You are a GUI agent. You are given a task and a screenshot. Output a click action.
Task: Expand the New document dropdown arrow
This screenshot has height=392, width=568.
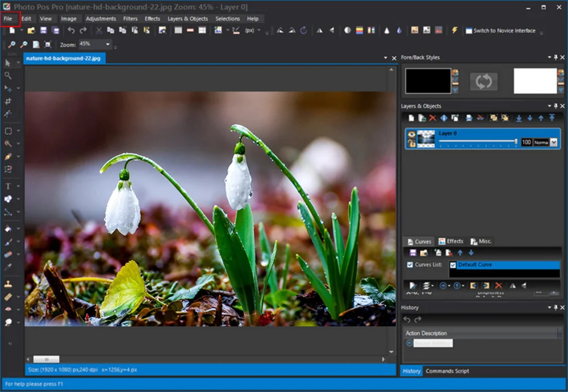coord(21,31)
